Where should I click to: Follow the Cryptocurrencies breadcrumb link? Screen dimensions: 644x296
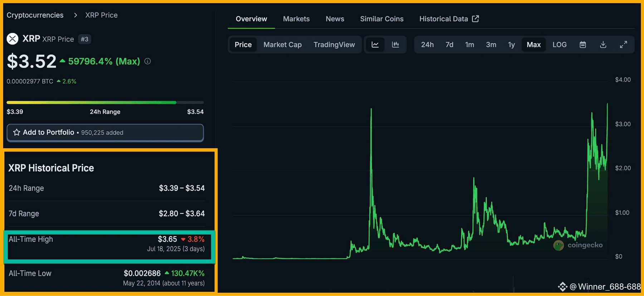[x=35, y=15]
